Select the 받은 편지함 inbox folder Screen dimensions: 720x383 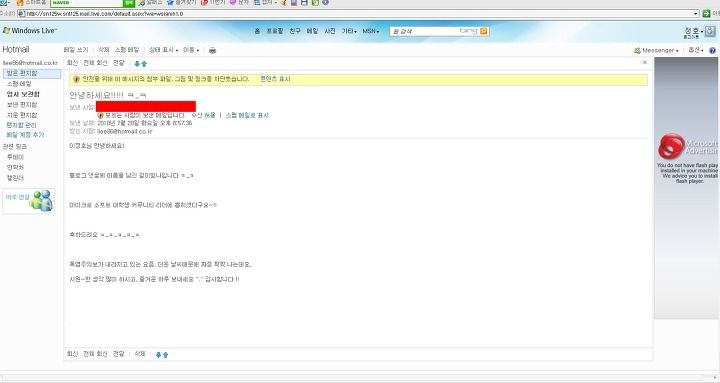point(32,73)
